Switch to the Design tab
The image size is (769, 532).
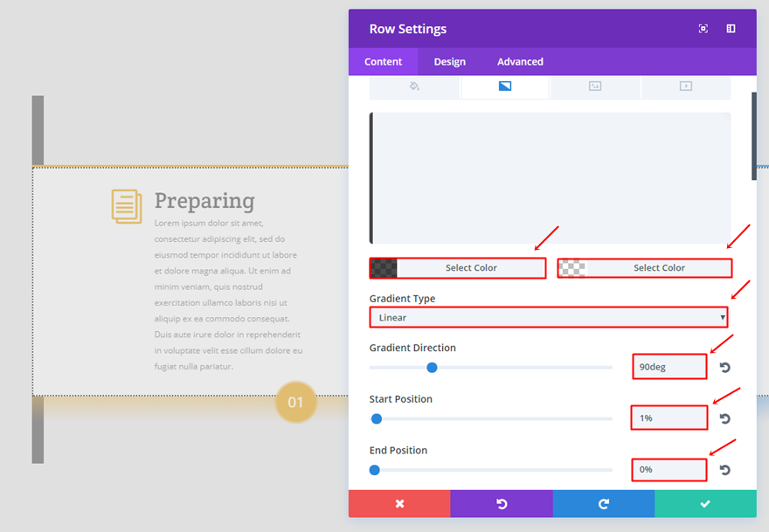(x=450, y=62)
